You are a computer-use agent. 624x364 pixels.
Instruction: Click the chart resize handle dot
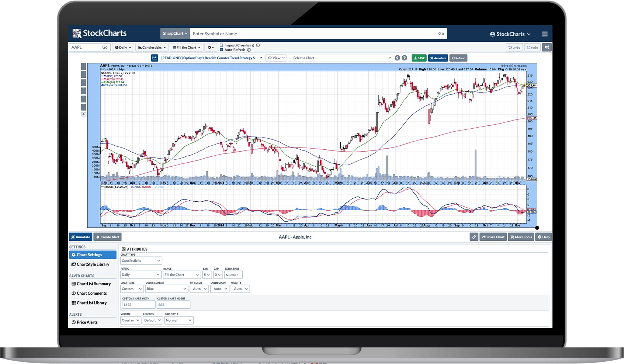tap(537, 228)
